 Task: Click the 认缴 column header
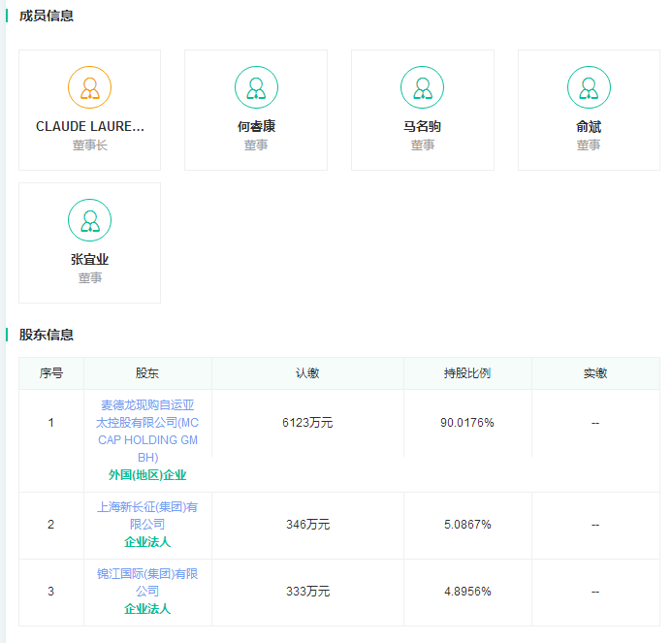pos(307,373)
